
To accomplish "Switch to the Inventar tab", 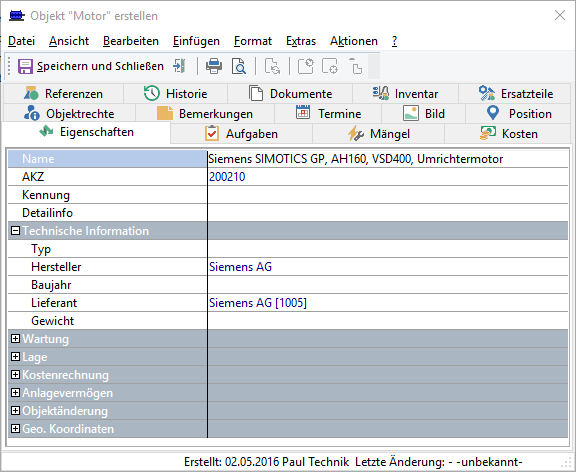I will point(406,94).
